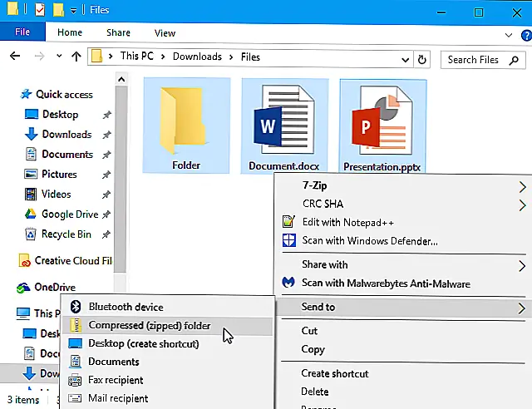Open the address bar history dropdown

point(406,58)
